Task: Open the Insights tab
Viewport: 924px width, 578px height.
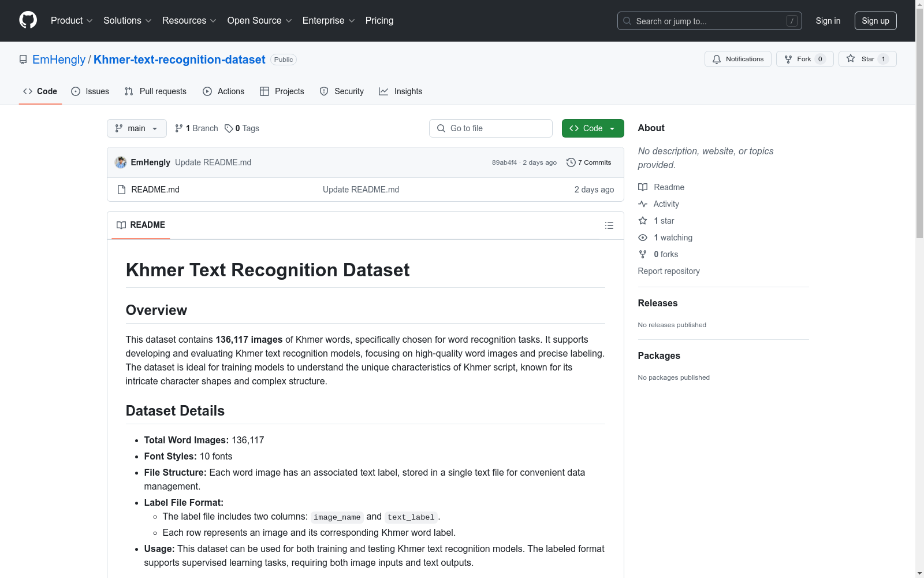Action: tap(401, 91)
